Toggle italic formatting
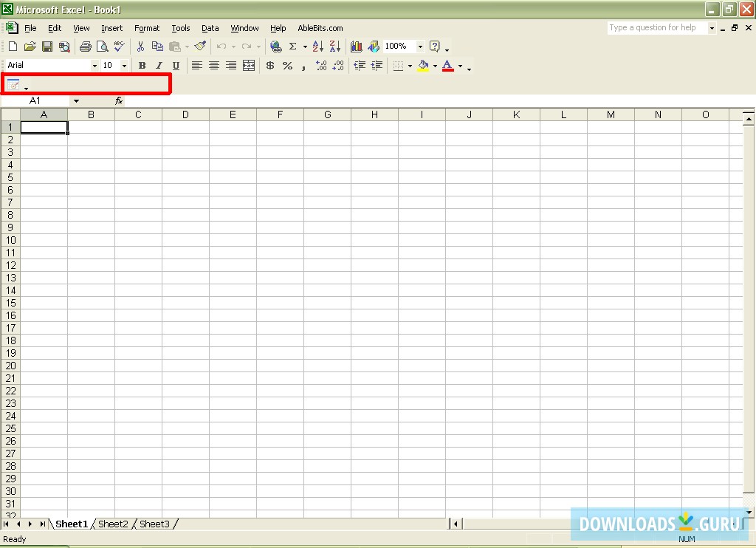The image size is (756, 548). (x=159, y=66)
